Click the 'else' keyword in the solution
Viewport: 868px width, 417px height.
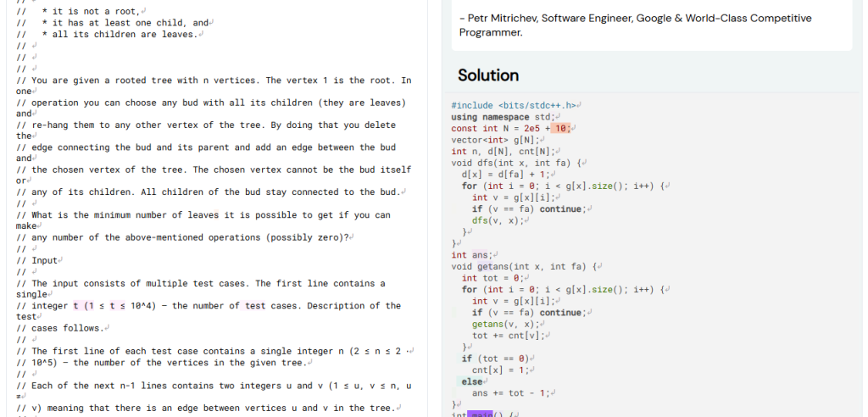click(471, 381)
